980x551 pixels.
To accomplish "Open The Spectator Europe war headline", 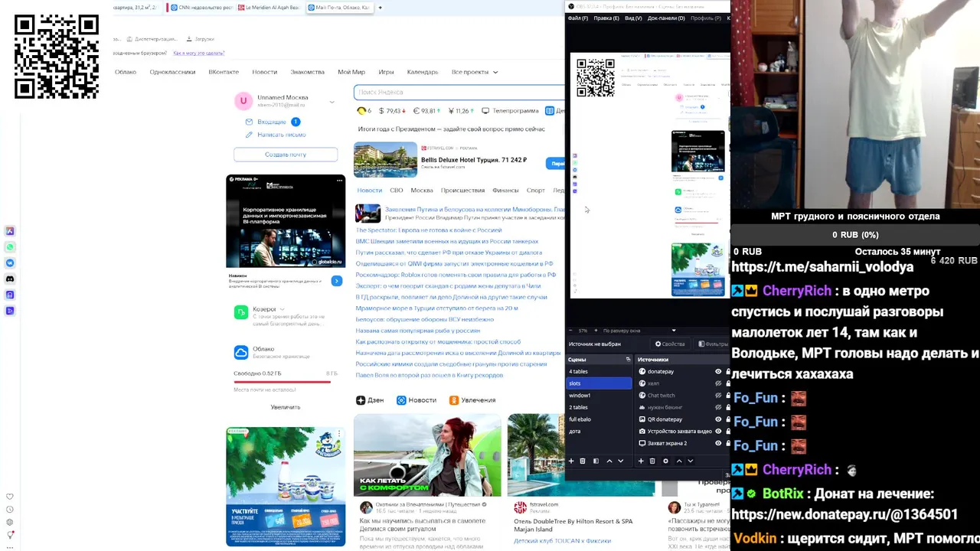I will (429, 230).
